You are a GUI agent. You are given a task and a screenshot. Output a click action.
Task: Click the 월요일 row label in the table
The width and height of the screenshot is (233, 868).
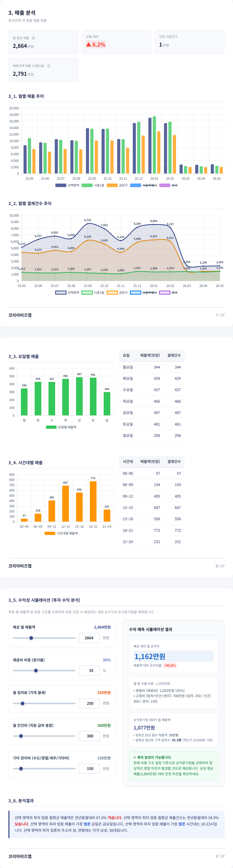point(128,367)
